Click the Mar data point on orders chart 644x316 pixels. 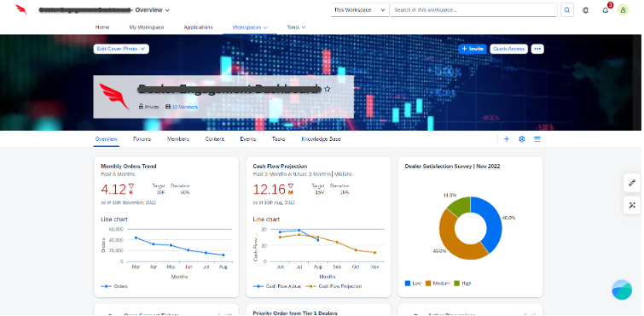pyautogui.click(x=136, y=237)
